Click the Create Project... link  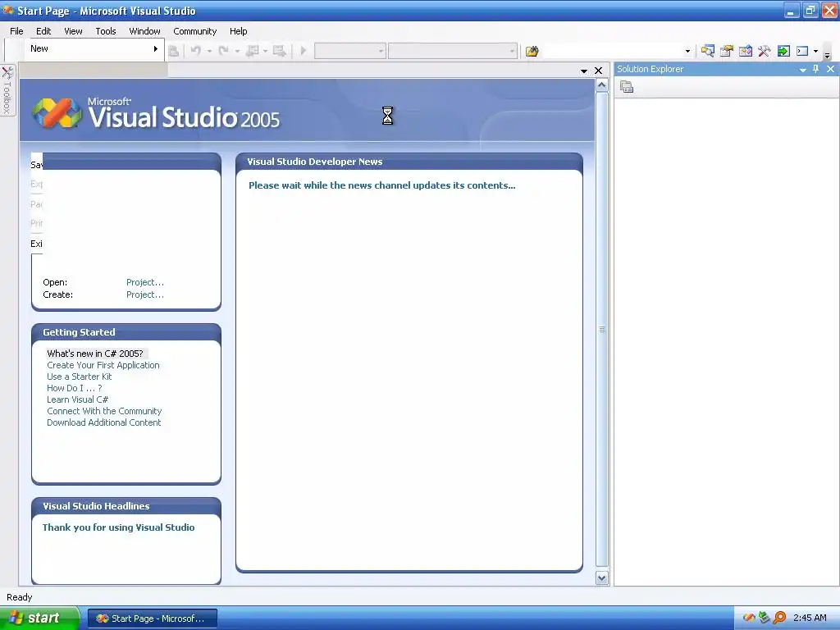coord(145,294)
